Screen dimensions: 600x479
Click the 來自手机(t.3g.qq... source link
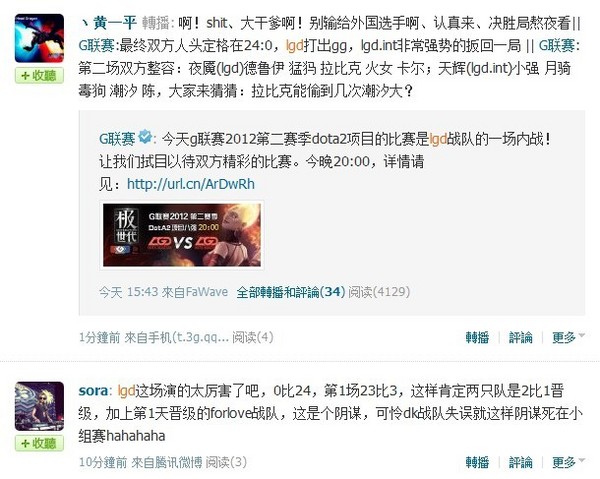coord(177,337)
